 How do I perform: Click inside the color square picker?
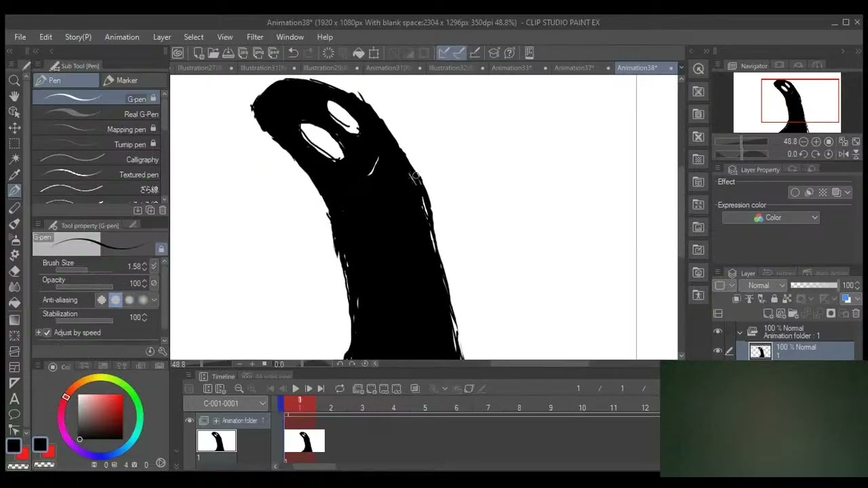click(x=100, y=416)
